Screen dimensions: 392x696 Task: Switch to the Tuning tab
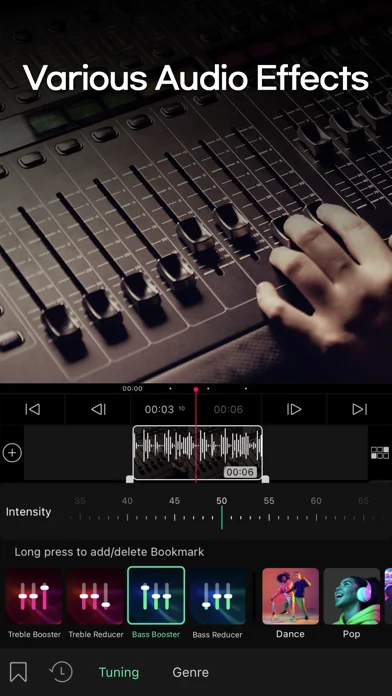[x=119, y=672]
